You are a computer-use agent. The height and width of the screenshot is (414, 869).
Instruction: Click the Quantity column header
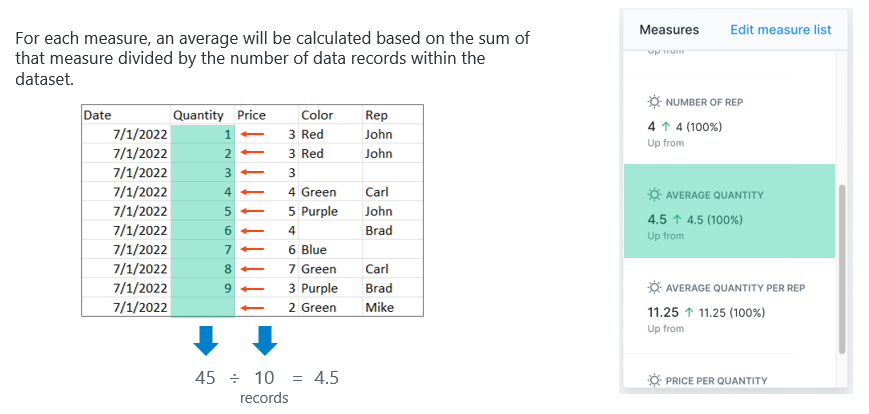click(x=198, y=115)
